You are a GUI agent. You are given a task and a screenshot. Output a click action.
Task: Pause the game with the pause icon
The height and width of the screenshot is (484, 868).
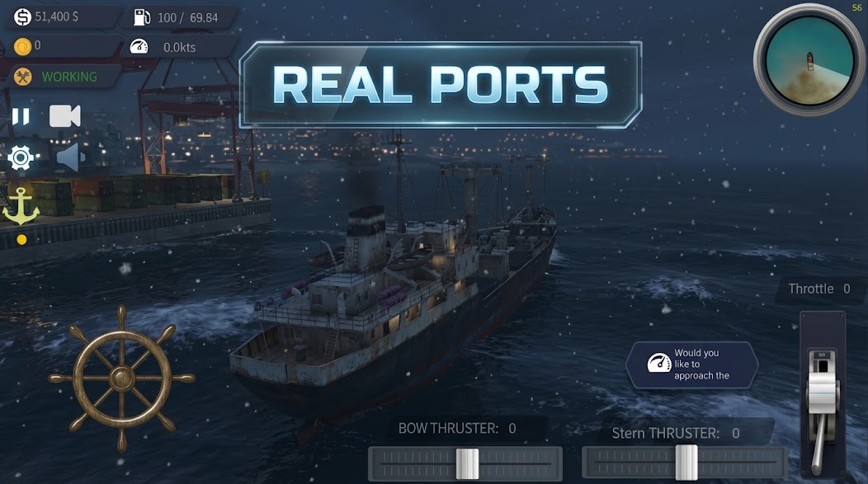click(21, 117)
